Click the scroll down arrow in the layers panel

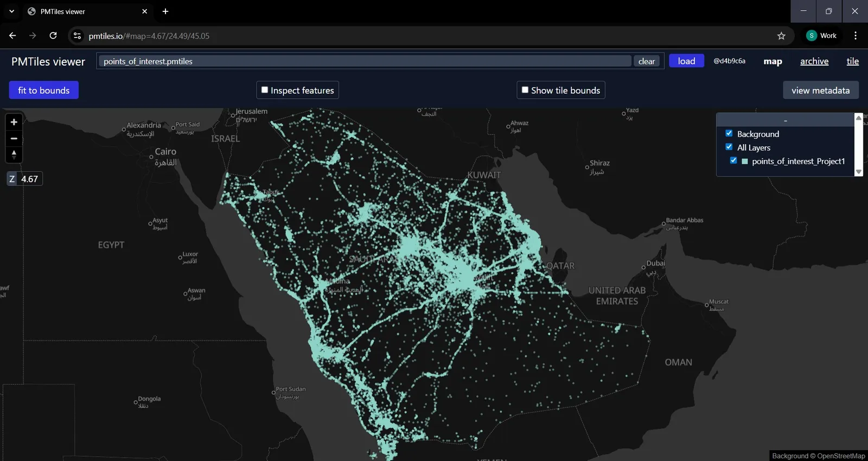tap(859, 172)
